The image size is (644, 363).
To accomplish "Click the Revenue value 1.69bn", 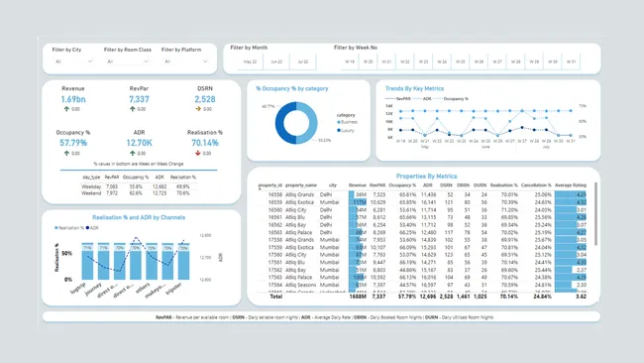I will tap(73, 99).
